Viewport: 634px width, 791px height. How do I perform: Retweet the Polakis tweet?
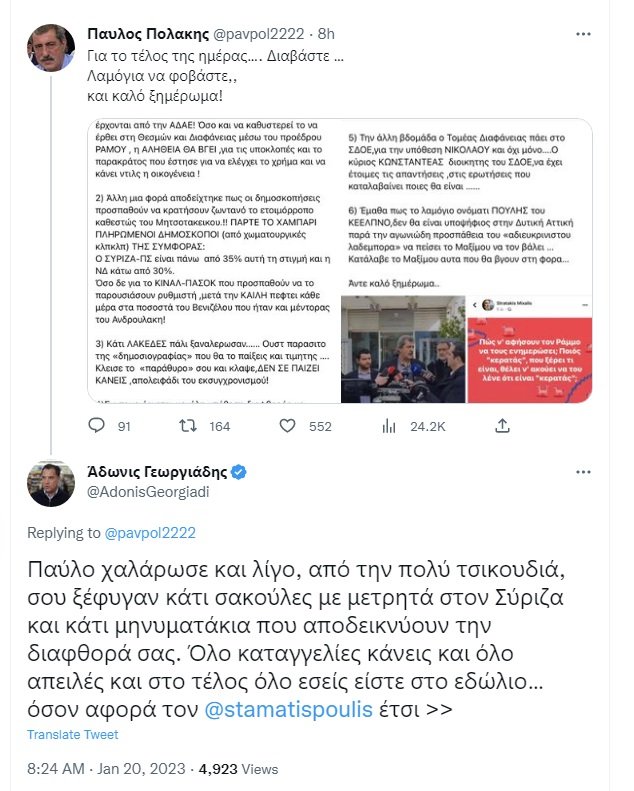coord(188,426)
